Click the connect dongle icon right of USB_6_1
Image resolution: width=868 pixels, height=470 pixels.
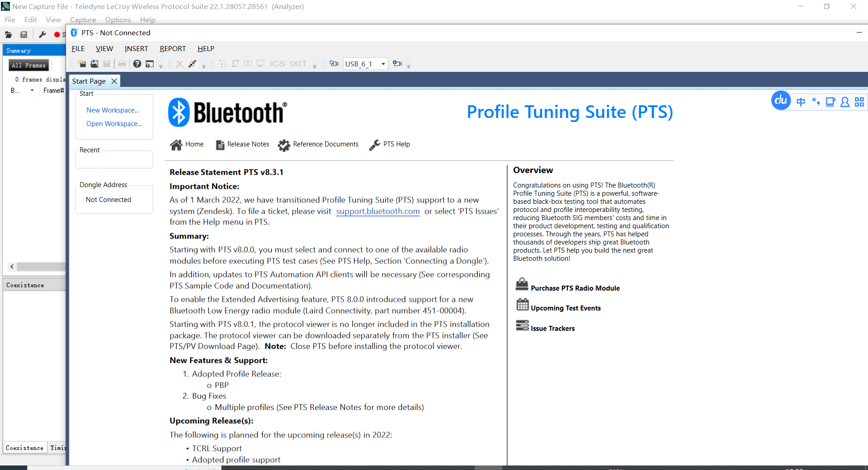pos(397,64)
